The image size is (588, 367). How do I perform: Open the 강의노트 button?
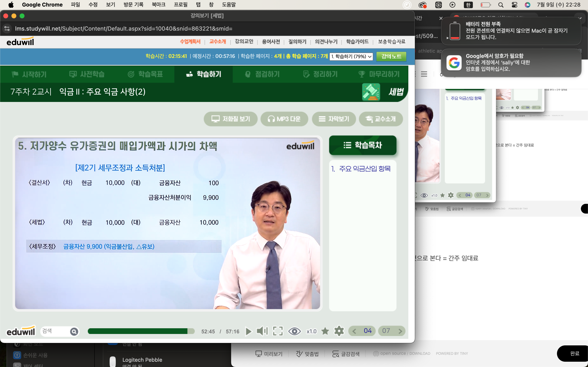coord(391,56)
